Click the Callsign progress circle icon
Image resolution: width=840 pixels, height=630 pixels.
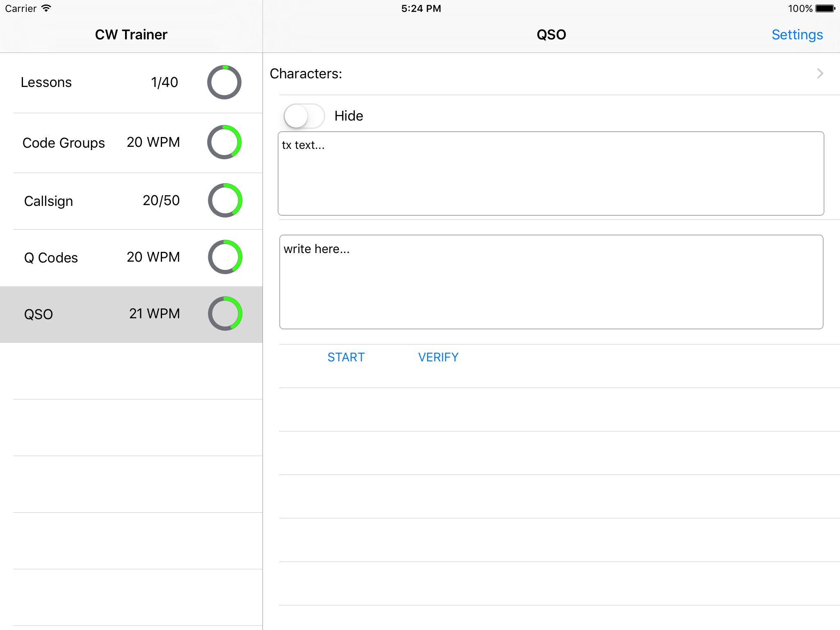[225, 200]
